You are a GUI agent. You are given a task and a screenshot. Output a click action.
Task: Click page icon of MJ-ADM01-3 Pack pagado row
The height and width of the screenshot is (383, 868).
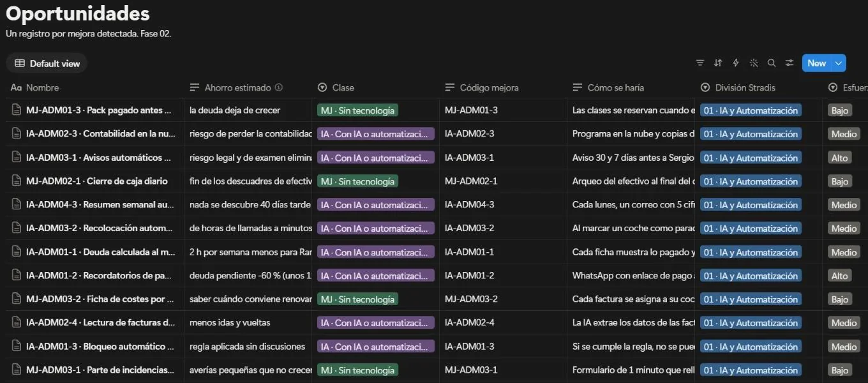point(17,110)
